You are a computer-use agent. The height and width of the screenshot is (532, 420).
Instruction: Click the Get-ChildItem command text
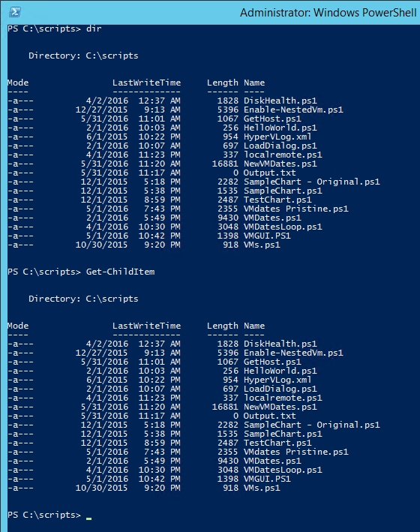pos(121,272)
